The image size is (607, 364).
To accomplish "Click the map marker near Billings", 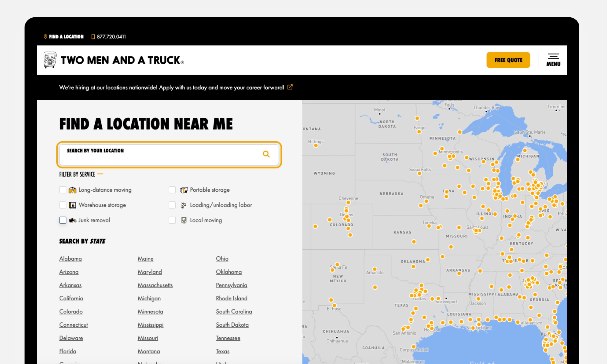I will pyautogui.click(x=316, y=146).
